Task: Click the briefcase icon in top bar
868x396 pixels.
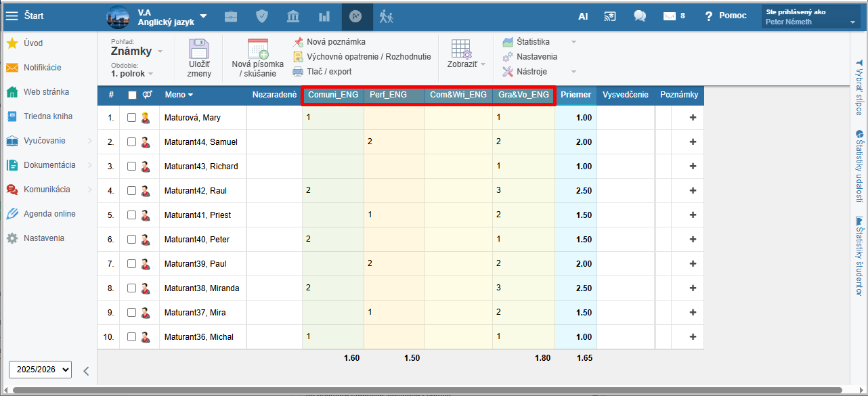Action: [x=232, y=16]
